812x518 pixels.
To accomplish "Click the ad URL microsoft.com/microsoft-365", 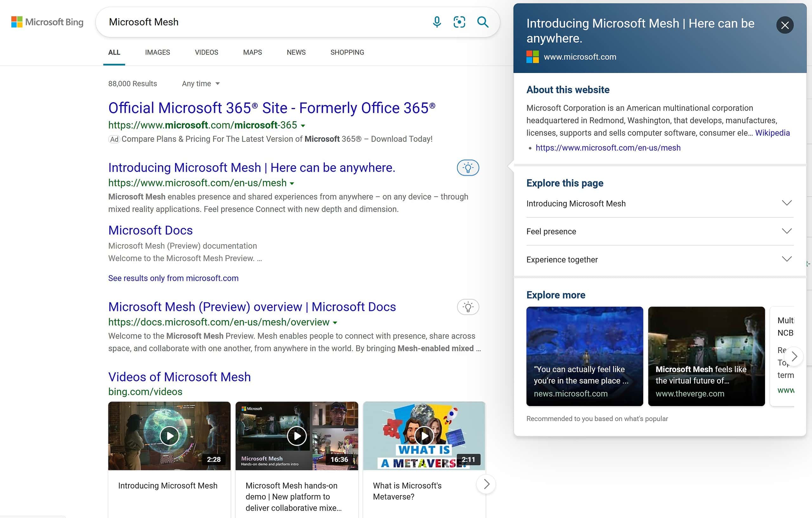I will tap(202, 125).
